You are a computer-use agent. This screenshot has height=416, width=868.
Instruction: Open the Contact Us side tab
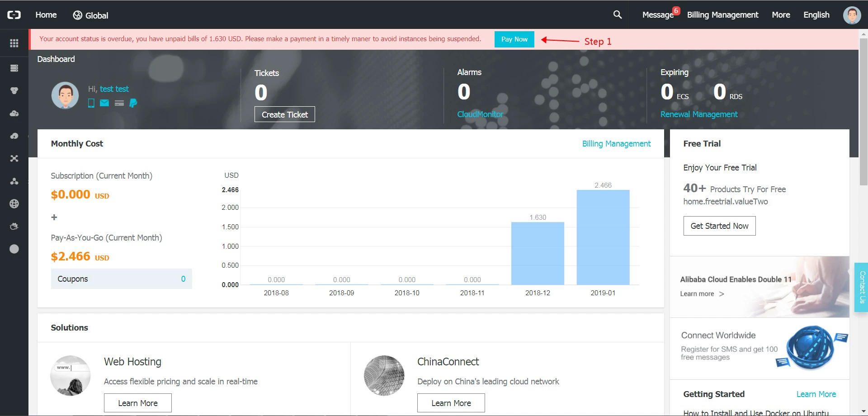[x=862, y=287]
